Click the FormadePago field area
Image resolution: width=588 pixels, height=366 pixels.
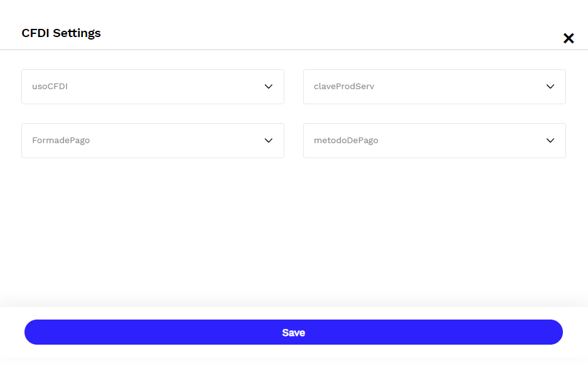coord(152,140)
